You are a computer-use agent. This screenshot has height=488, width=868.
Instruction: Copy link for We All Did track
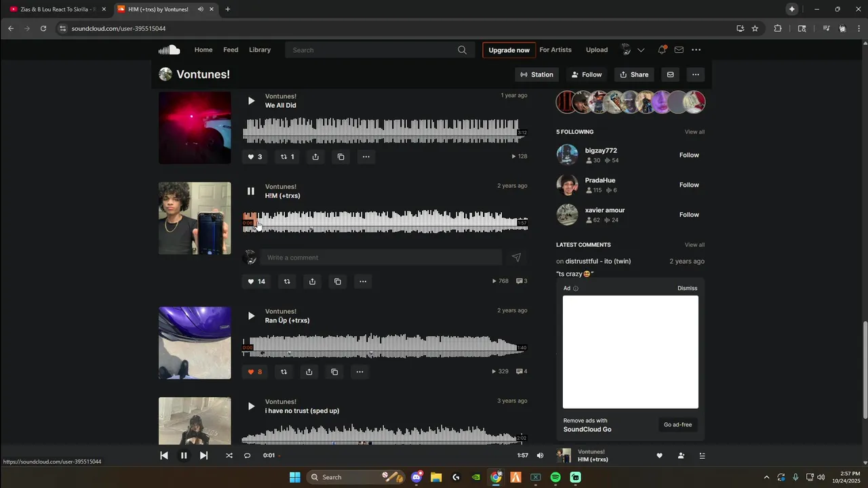(x=340, y=157)
